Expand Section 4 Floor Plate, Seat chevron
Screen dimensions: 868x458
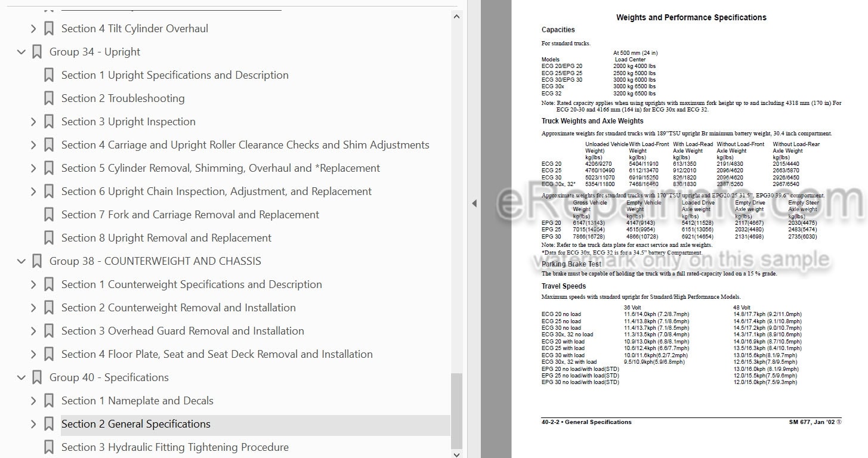33,354
